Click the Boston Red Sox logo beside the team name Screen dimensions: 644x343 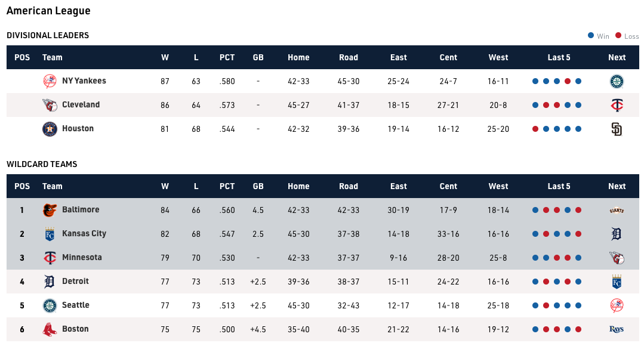click(50, 329)
